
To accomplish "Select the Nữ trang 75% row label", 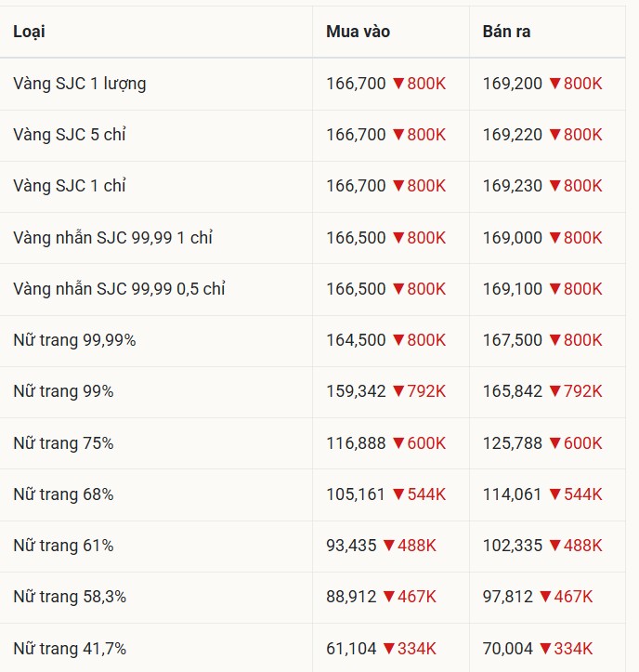I will point(63,443).
